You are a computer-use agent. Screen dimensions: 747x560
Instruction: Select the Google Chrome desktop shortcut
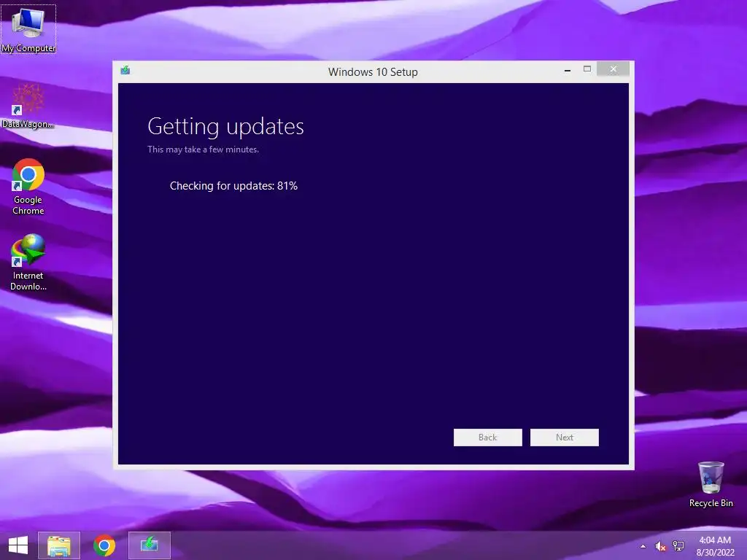pos(28,187)
